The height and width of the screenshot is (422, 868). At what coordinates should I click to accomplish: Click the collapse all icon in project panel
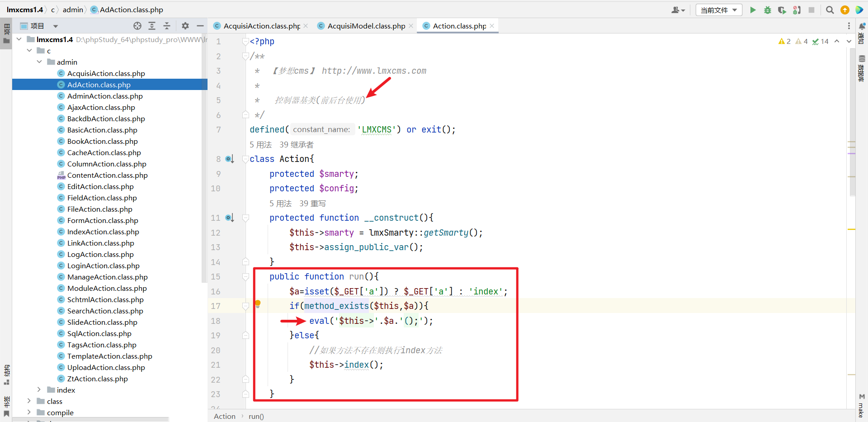click(x=167, y=26)
